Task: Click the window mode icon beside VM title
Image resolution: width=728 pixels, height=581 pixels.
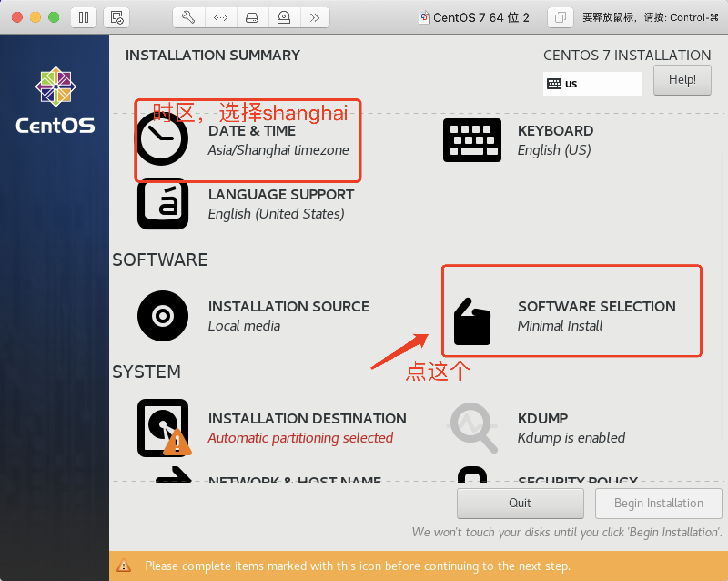Action: click(560, 18)
